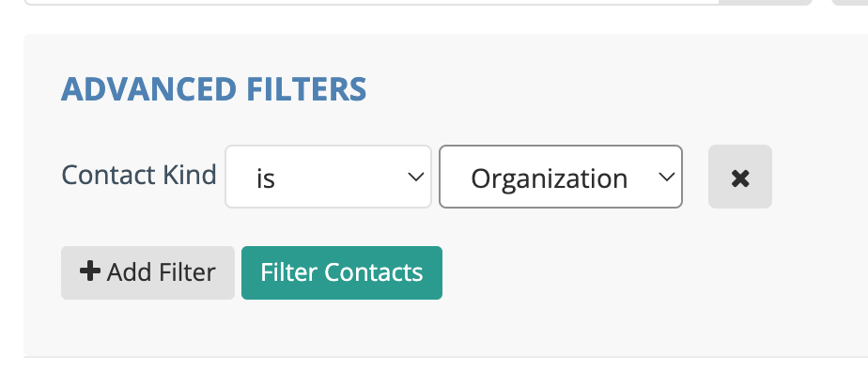Click the chevron on the "is" dropdown

pos(414,177)
